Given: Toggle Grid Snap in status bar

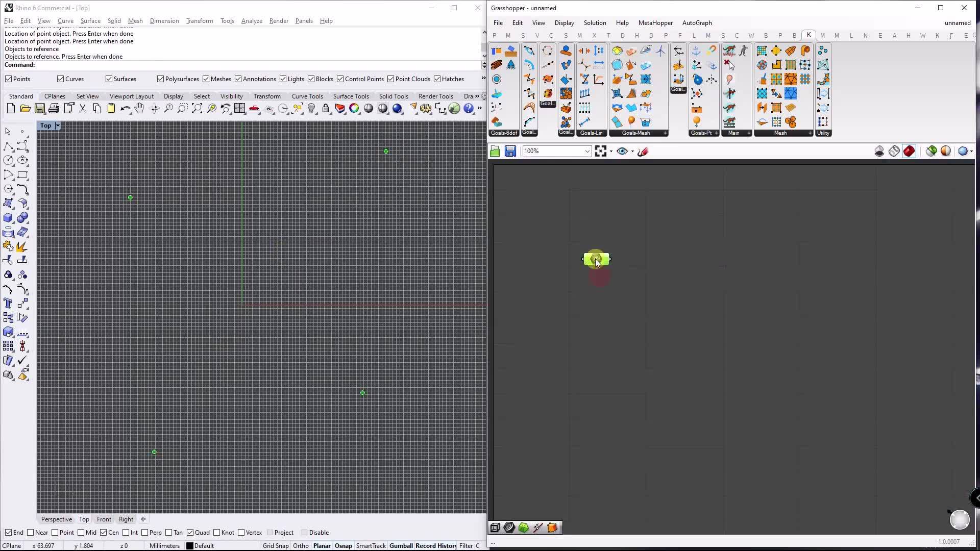Looking at the screenshot, I should point(276,546).
